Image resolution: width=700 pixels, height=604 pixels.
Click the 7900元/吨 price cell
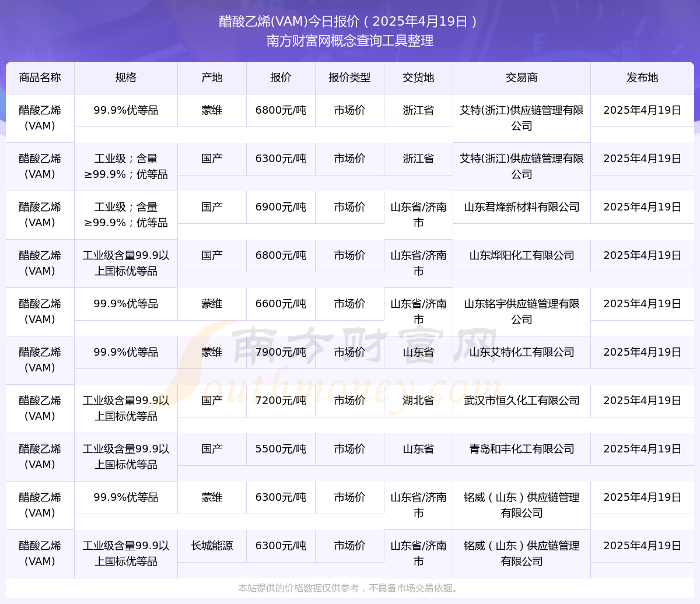pos(281,352)
